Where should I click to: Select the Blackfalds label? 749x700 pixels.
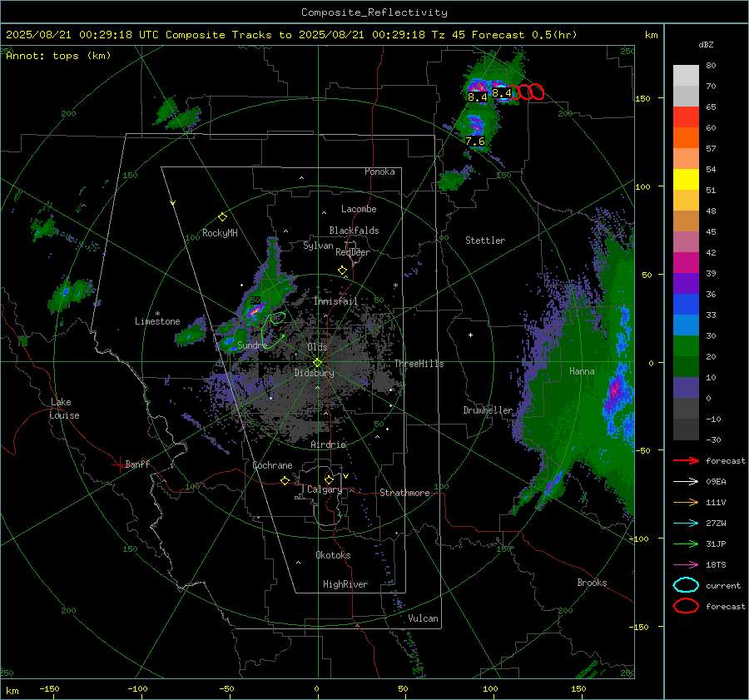click(354, 231)
